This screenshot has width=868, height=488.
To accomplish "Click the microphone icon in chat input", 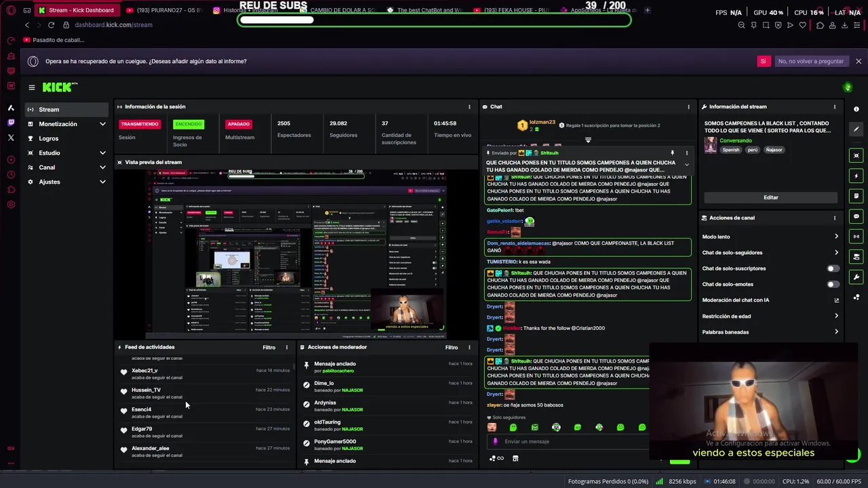I will [495, 441].
